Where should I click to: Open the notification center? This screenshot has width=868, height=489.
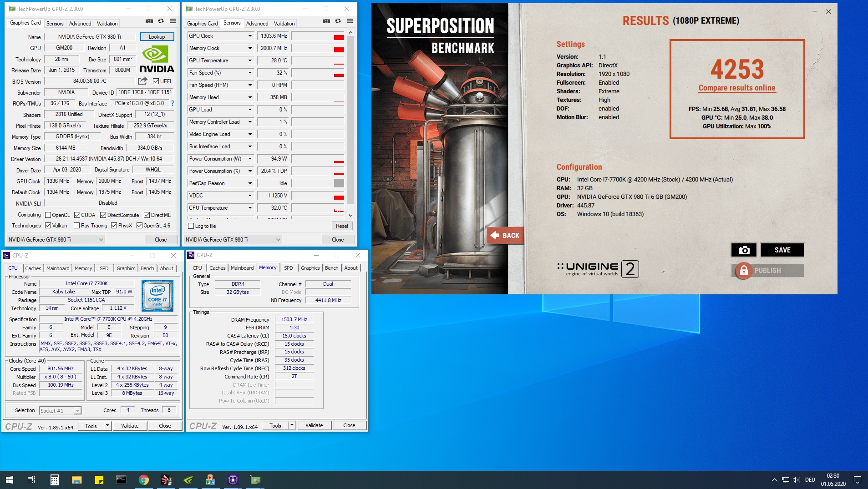[857, 480]
